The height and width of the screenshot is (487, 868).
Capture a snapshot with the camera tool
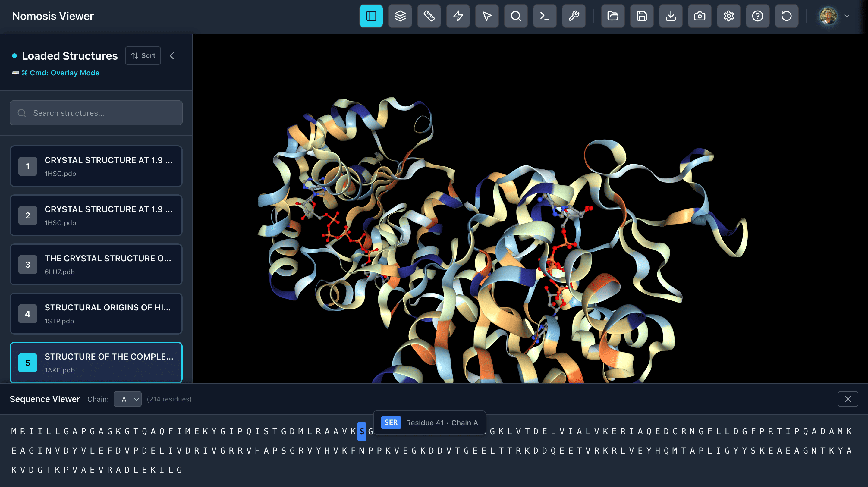point(700,16)
